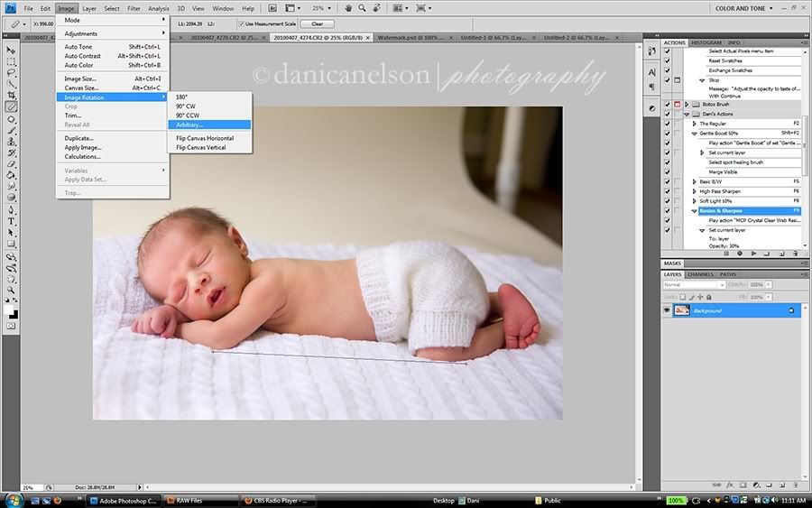Viewport: 812px width, 508px height.
Task: Choose the Zoom tool in application bar
Action: (x=363, y=8)
